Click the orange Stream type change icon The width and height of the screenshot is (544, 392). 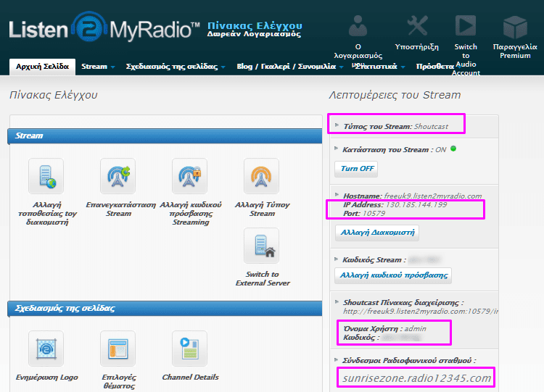261,176
